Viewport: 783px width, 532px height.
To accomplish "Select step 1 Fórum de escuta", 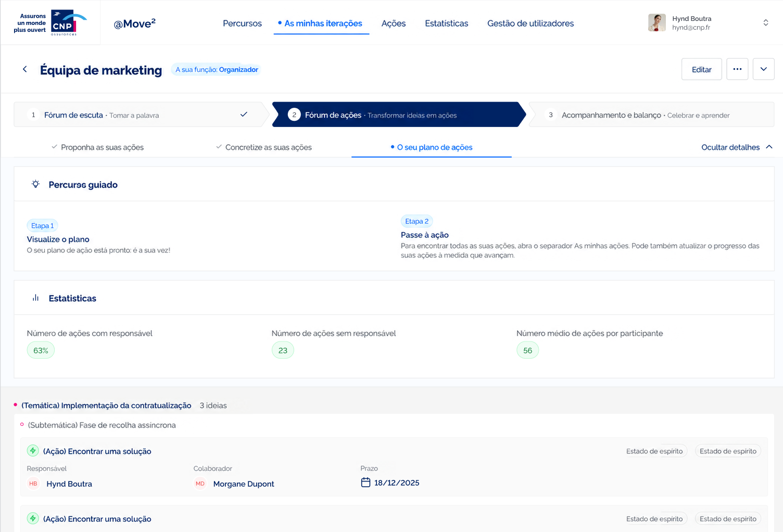I will tap(141, 115).
